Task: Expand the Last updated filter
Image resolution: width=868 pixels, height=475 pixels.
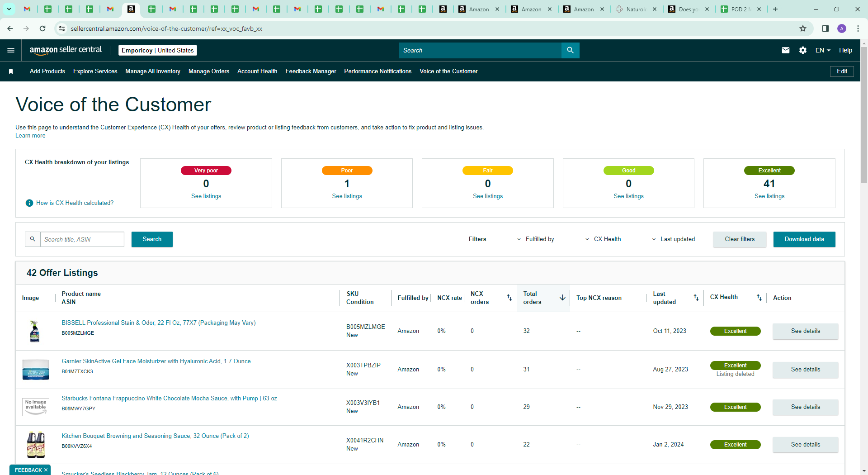Action: point(673,239)
